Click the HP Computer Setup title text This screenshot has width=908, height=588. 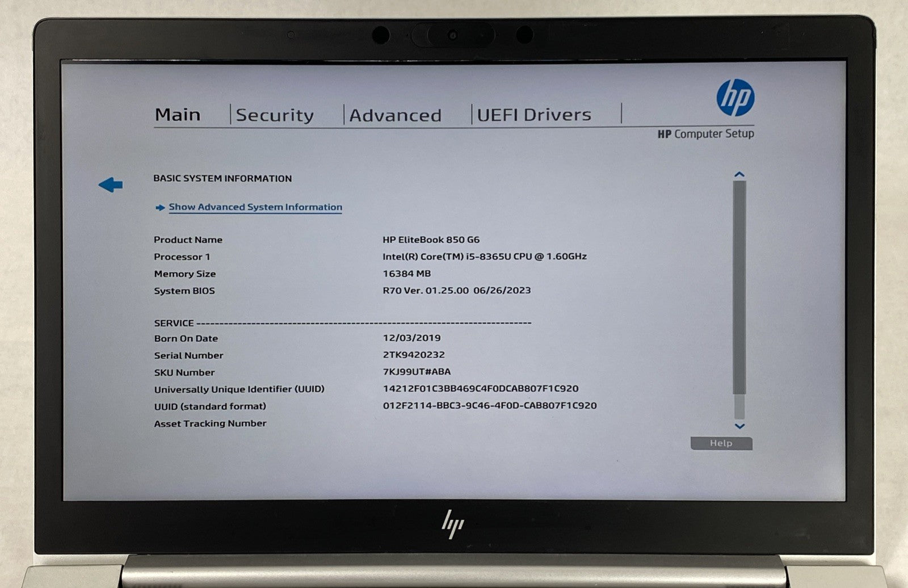tap(705, 134)
